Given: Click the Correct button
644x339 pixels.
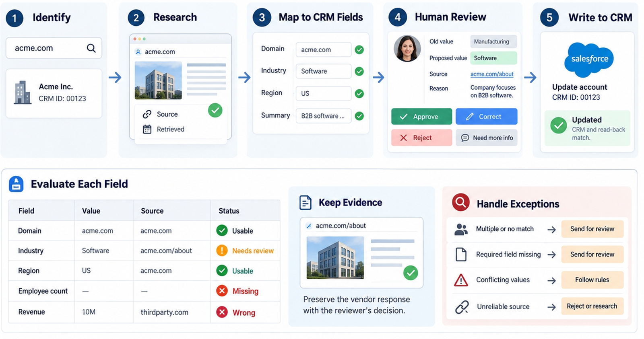Looking at the screenshot, I should (486, 117).
